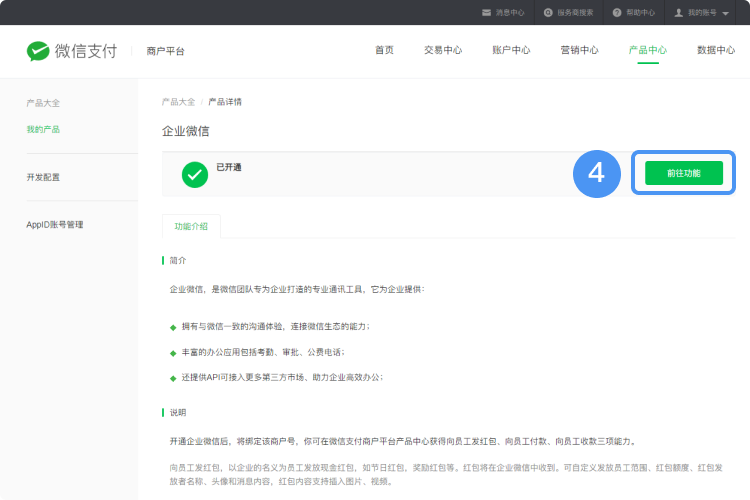Click sentence starting 企业微信，是微信团队
This screenshot has width=750, height=500.
pyautogui.click(x=297, y=289)
